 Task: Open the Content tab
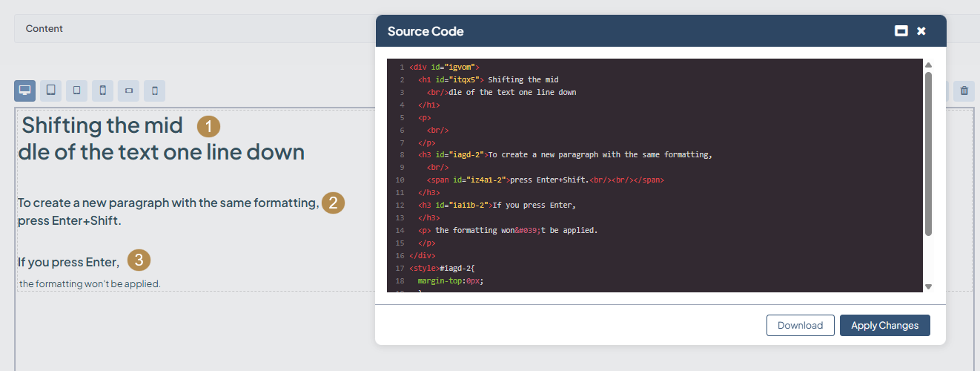tap(44, 28)
